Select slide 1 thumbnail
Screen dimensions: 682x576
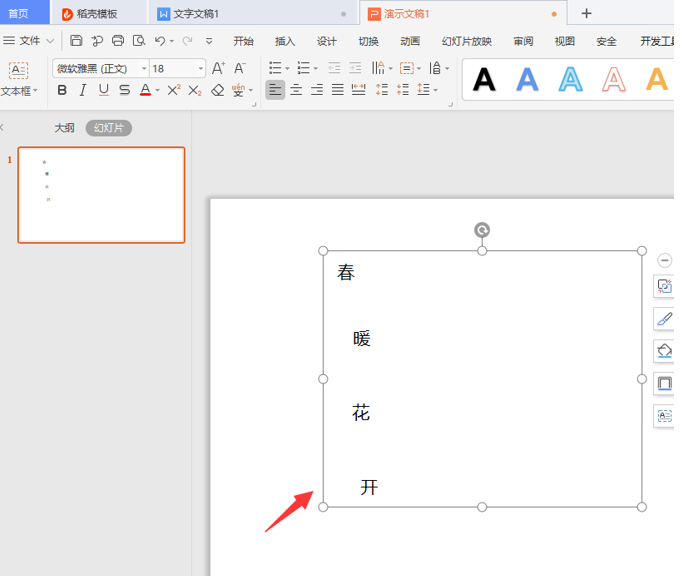(x=101, y=195)
